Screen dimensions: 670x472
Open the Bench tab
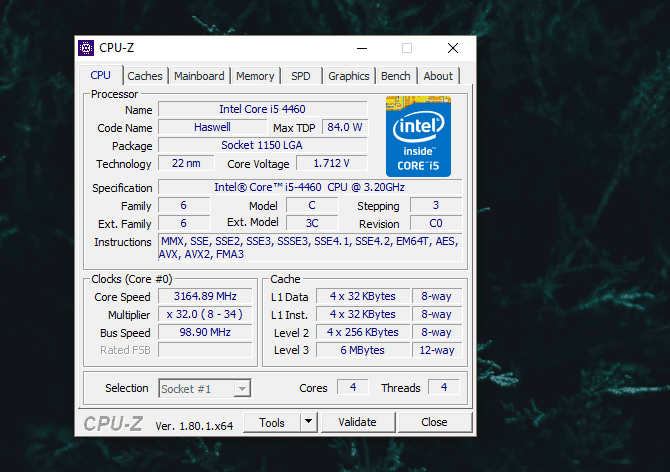pyautogui.click(x=395, y=76)
